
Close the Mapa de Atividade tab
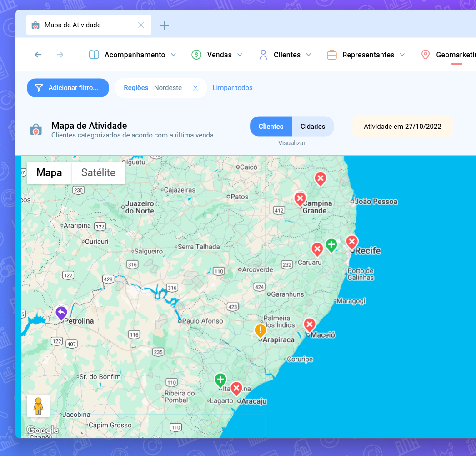(141, 25)
